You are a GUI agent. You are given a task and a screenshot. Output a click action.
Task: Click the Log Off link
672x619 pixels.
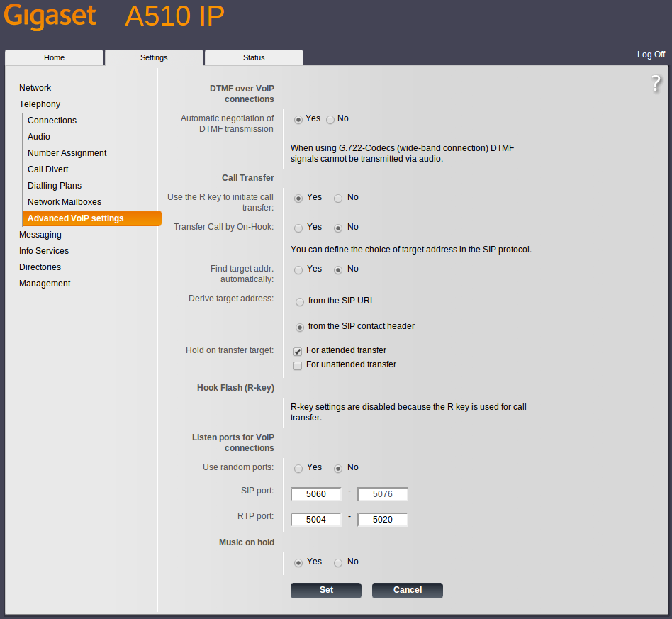tap(651, 55)
